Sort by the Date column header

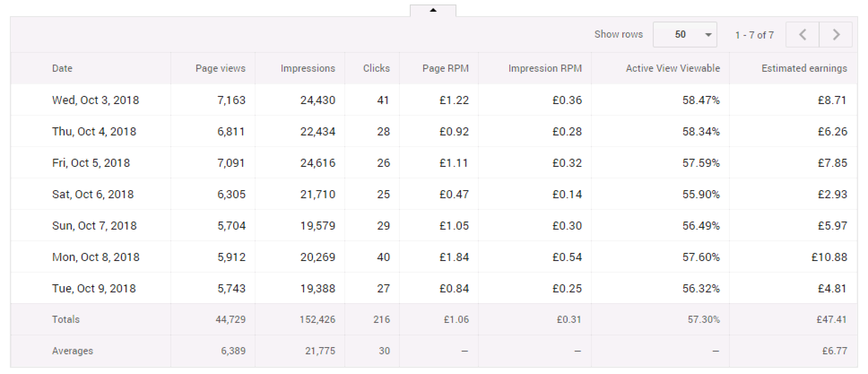click(x=62, y=68)
